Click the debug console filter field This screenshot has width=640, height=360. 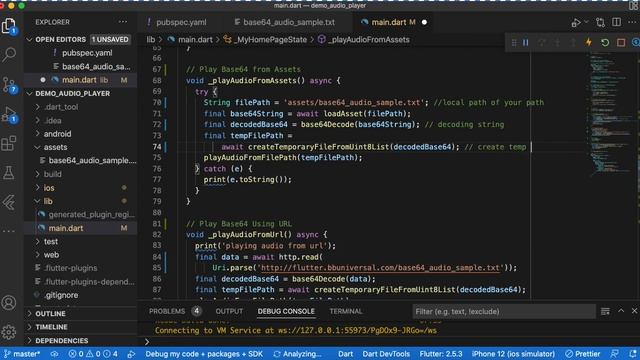(503, 311)
